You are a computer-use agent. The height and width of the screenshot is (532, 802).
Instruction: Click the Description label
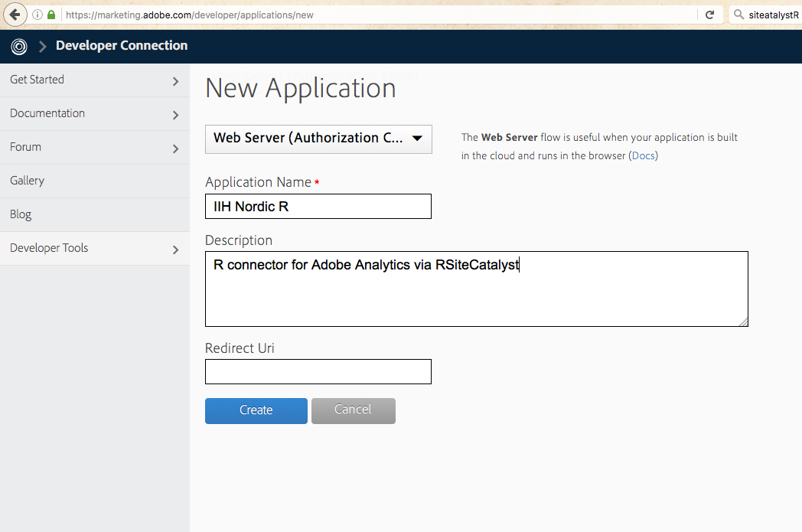click(238, 240)
